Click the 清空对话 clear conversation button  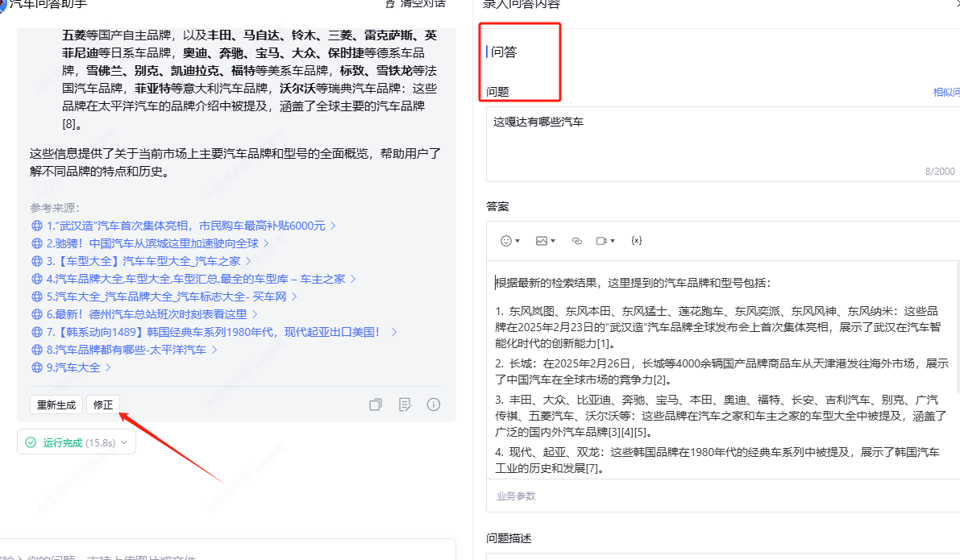(415, 4)
